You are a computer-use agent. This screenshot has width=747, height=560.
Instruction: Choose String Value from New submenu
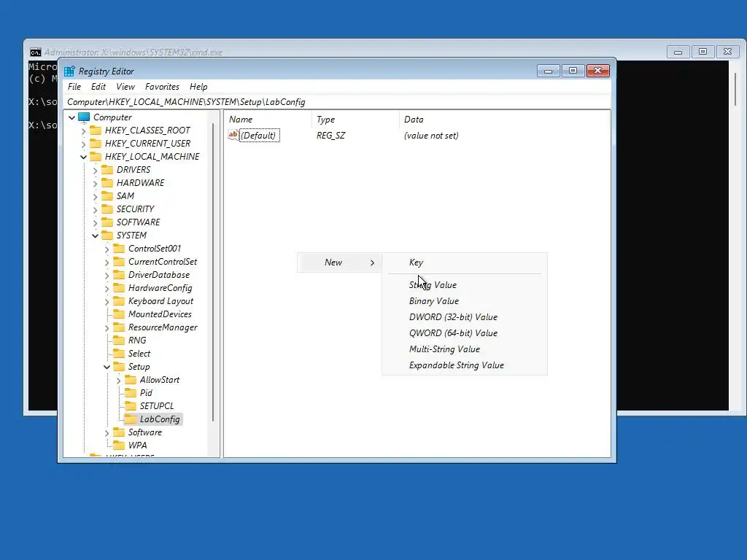click(x=465, y=285)
